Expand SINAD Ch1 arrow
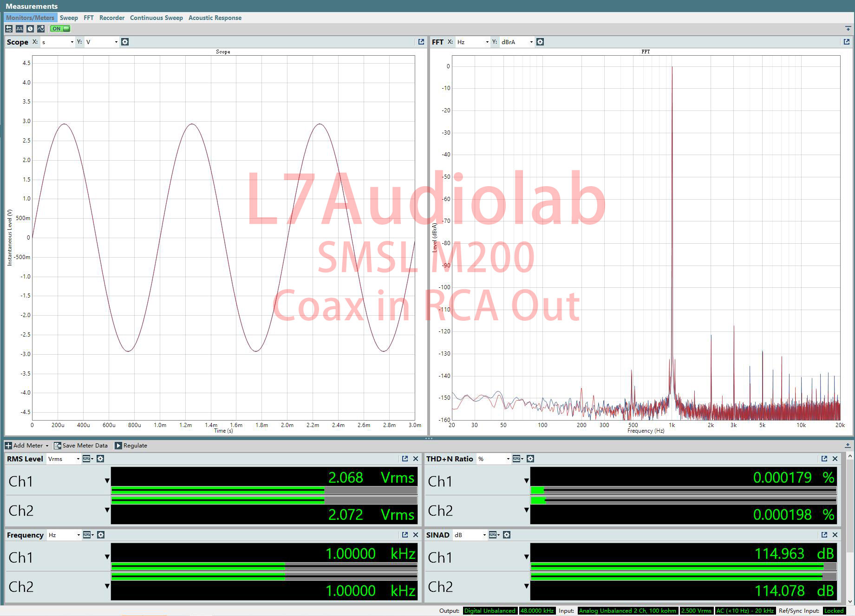Screen dimensions: 855x616 527,557
